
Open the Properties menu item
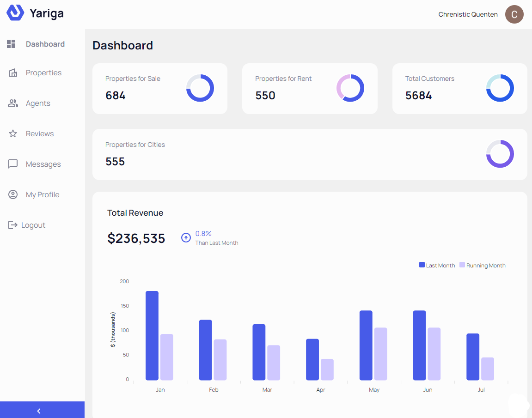[x=43, y=73]
